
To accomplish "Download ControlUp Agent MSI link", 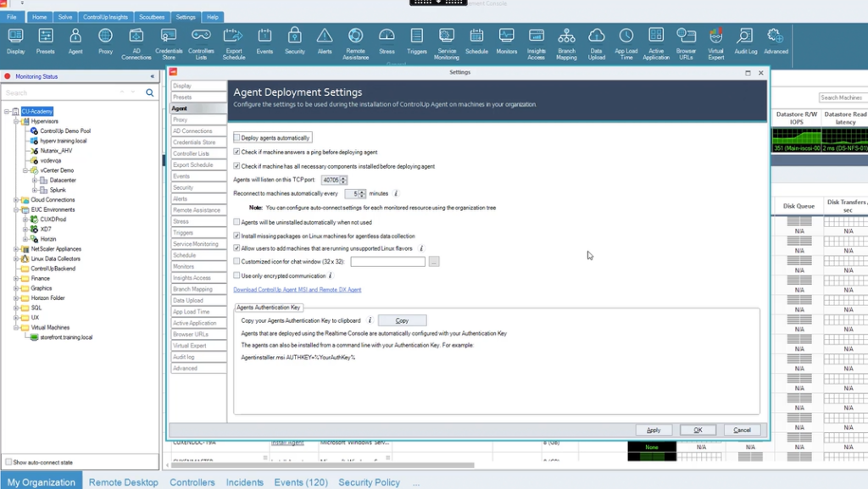I will (298, 289).
